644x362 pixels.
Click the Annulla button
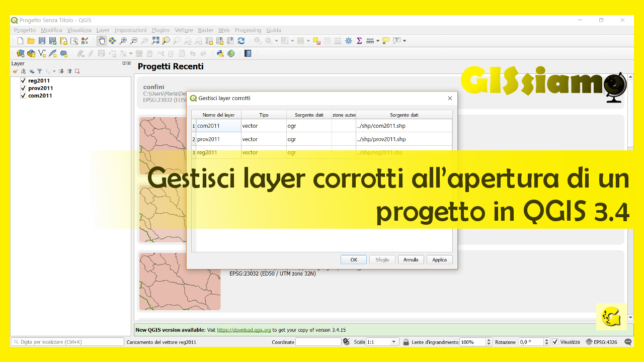point(411,260)
